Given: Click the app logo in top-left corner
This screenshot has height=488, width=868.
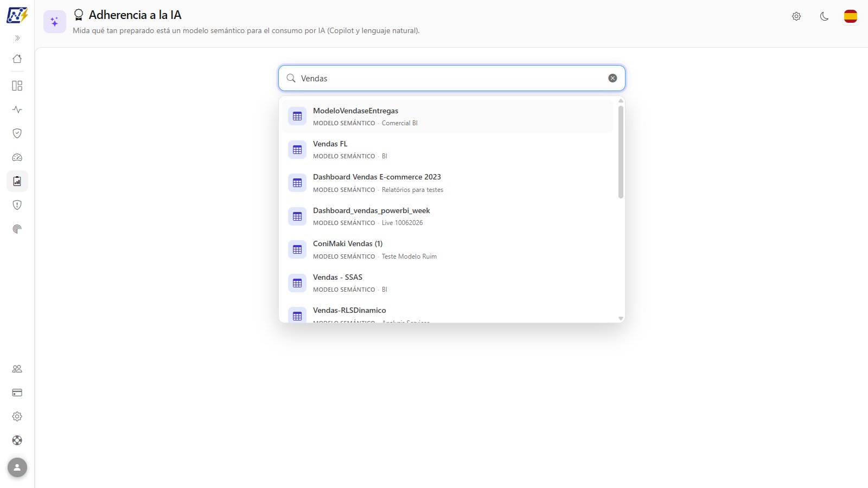Looking at the screenshot, I should click(17, 15).
